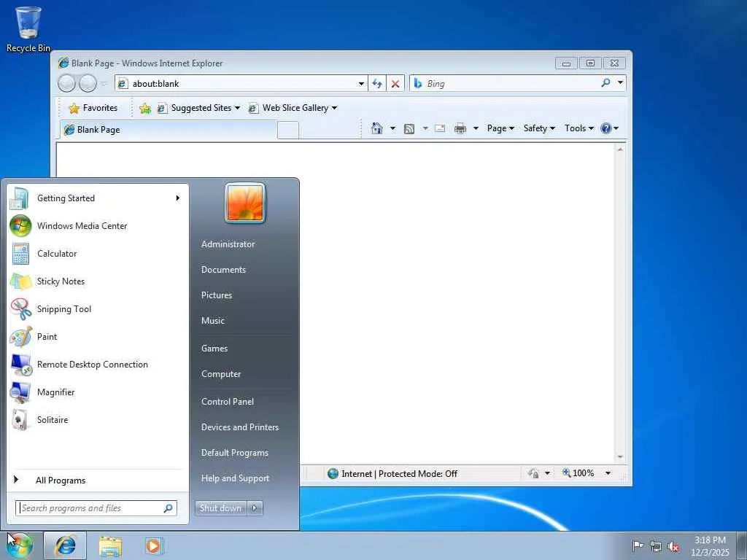Screen dimensions: 747x560
Task: Open a new tab in IE
Action: point(287,130)
